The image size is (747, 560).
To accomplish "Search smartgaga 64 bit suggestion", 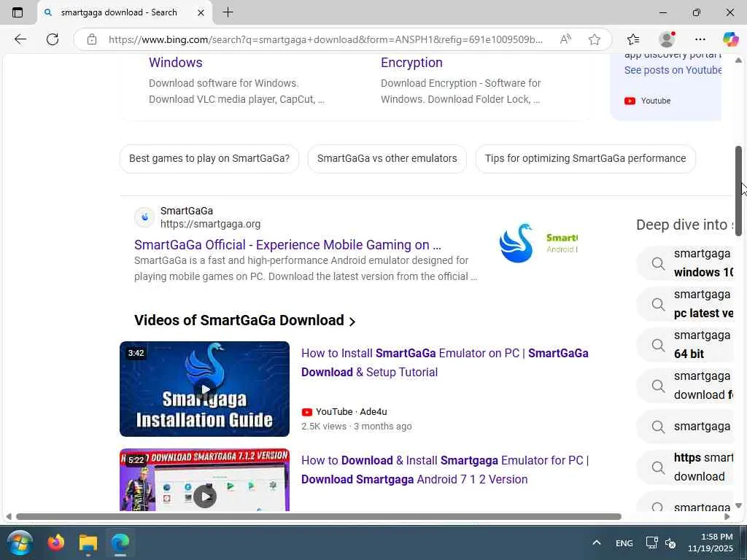I will click(x=685, y=345).
